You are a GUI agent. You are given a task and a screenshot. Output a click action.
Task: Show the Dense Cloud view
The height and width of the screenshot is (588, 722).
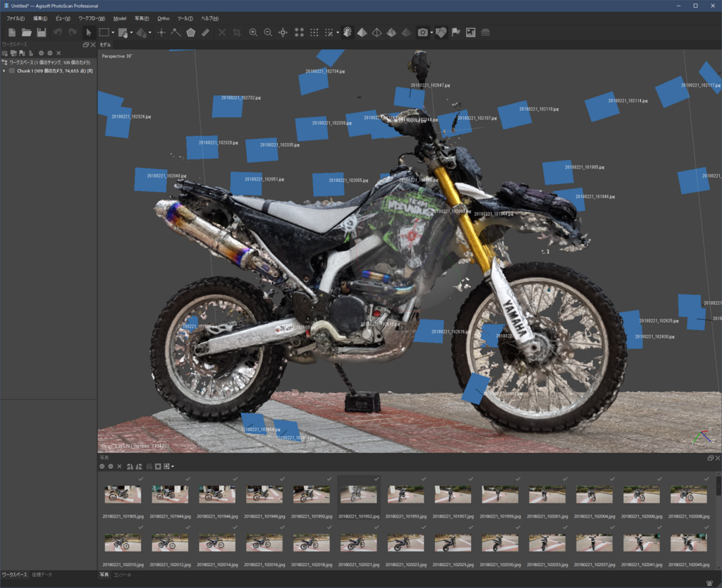click(314, 32)
